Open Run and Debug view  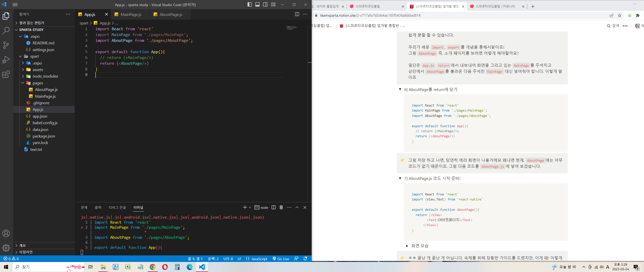6,60
